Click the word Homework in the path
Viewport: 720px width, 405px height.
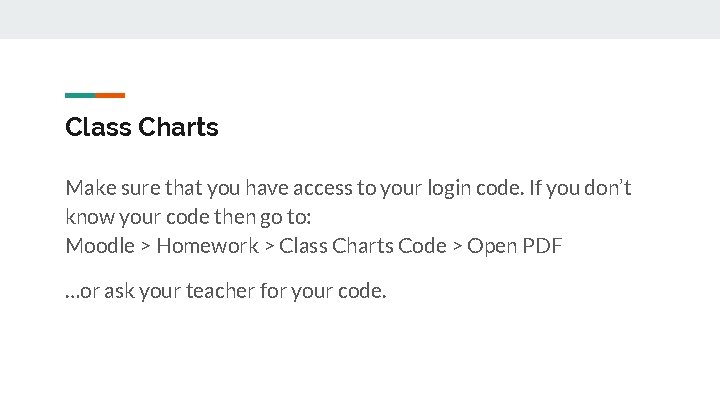click(x=208, y=246)
